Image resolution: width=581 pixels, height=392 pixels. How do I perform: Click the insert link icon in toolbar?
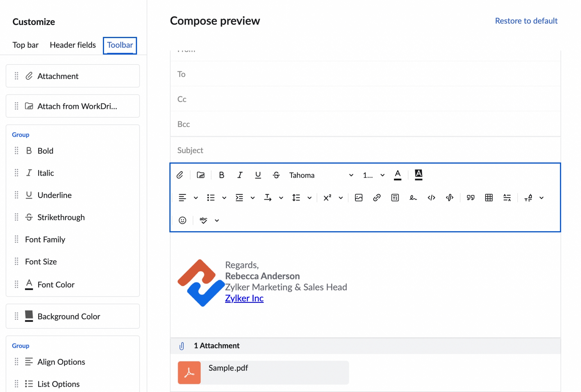click(377, 198)
